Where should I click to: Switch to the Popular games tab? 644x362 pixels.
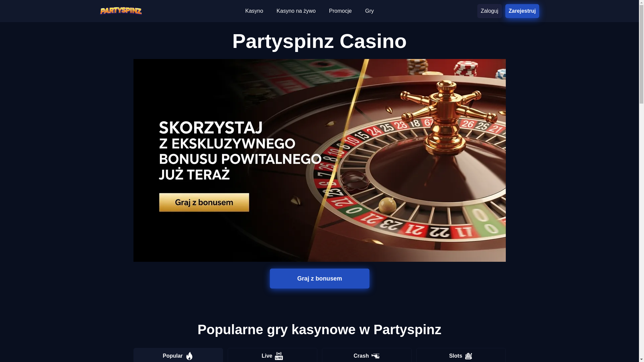point(178,355)
